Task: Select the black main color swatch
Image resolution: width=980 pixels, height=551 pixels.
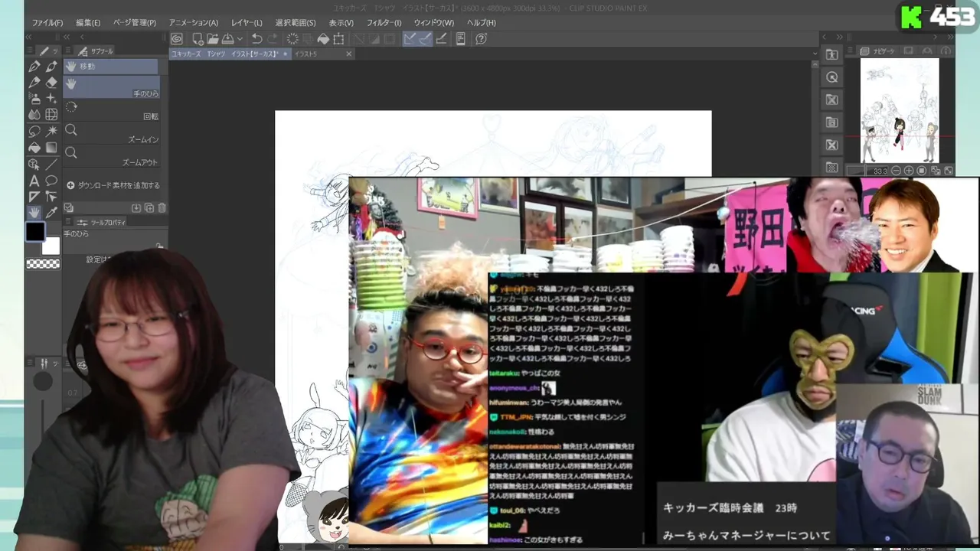Action: (x=35, y=232)
